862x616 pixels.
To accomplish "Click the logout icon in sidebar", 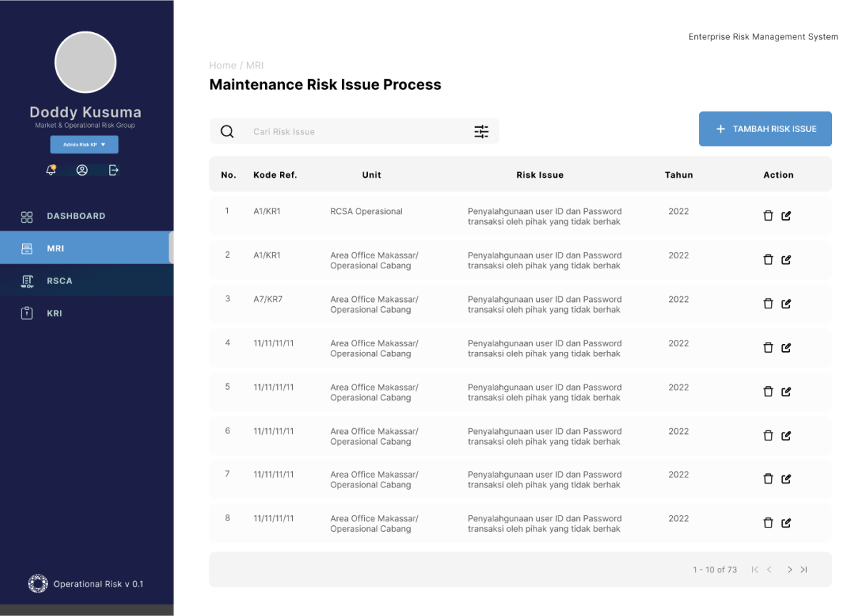I will click(x=114, y=170).
